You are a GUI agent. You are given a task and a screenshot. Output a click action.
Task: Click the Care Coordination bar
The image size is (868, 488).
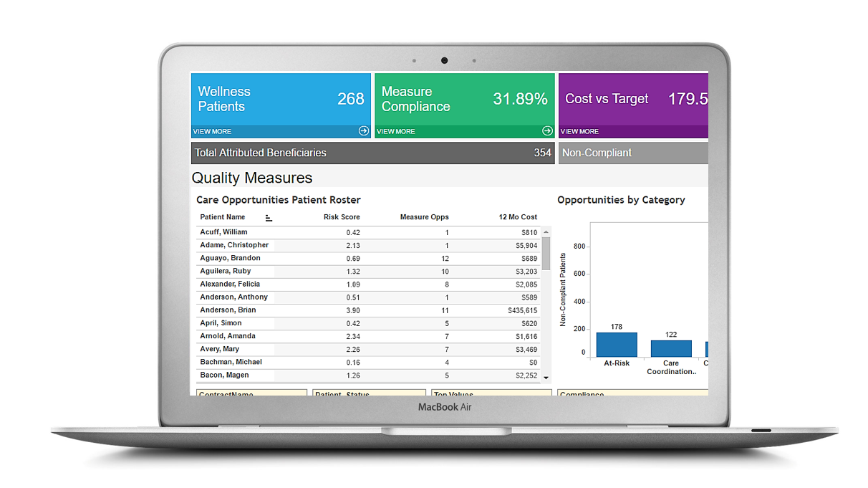[671, 349]
